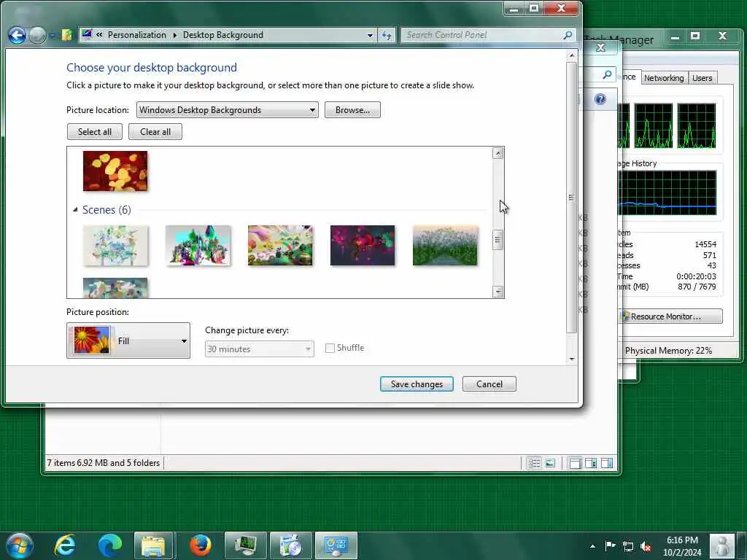This screenshot has height=560, width=747.
Task: Switch to Task Manager taskbar icon
Action: pyautogui.click(x=245, y=545)
